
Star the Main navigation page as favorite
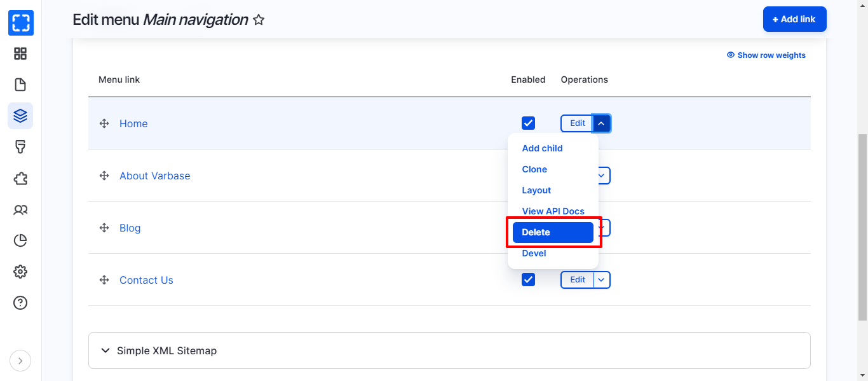pyautogui.click(x=259, y=20)
